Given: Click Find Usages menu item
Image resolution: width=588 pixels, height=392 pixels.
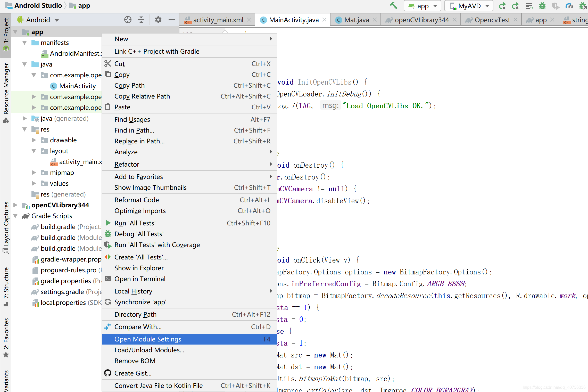Looking at the screenshot, I should point(189,119).
